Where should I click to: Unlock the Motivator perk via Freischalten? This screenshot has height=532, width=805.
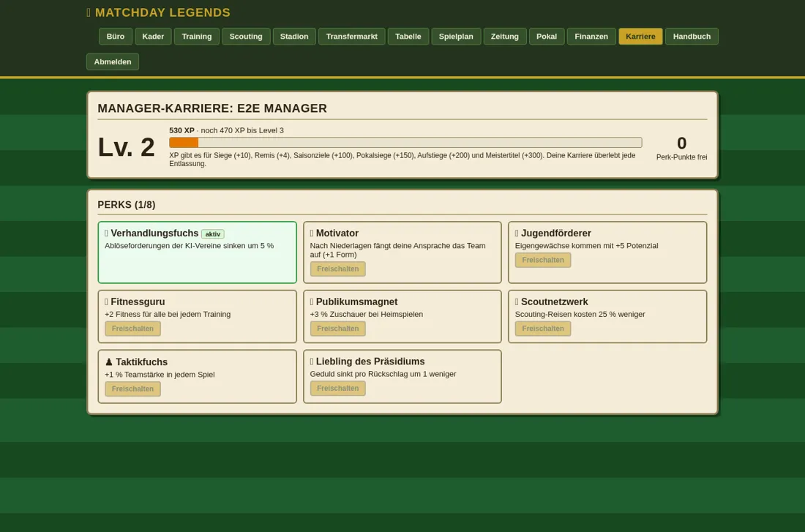[338, 269]
